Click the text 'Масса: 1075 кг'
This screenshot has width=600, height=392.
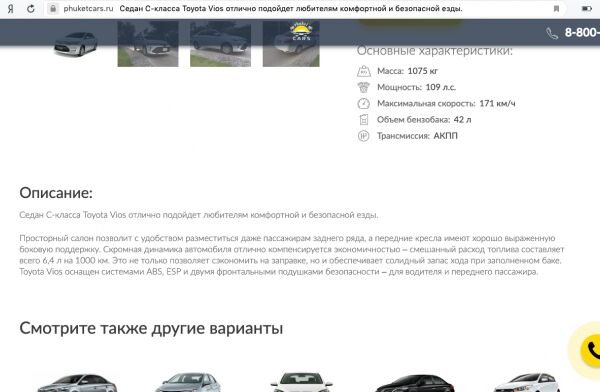pyautogui.click(x=407, y=71)
